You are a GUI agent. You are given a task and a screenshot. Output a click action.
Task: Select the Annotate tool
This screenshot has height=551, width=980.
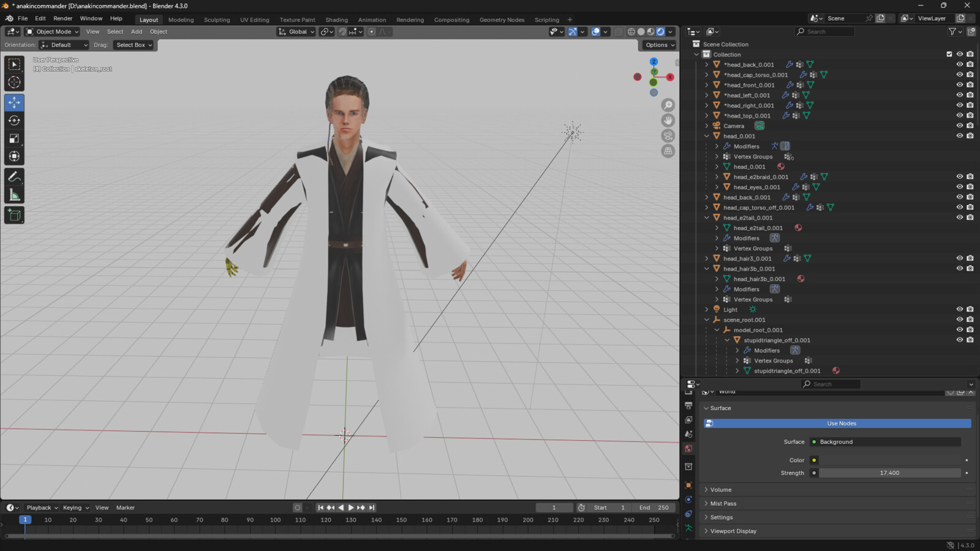click(14, 177)
